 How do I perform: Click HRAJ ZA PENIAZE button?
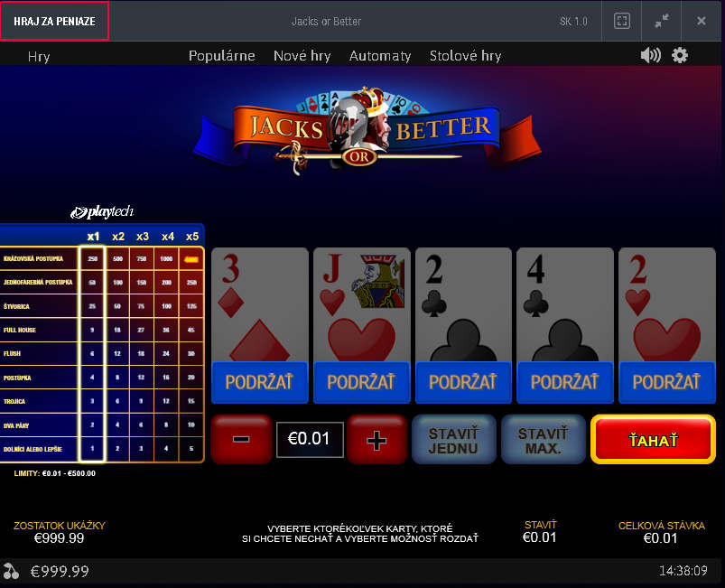coord(54,21)
